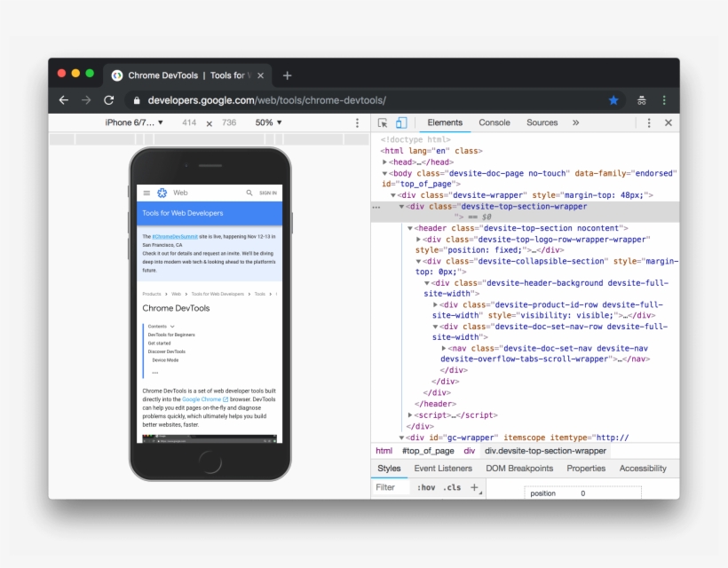Open the Properties subtab
The height and width of the screenshot is (568, 728).
pyautogui.click(x=586, y=469)
